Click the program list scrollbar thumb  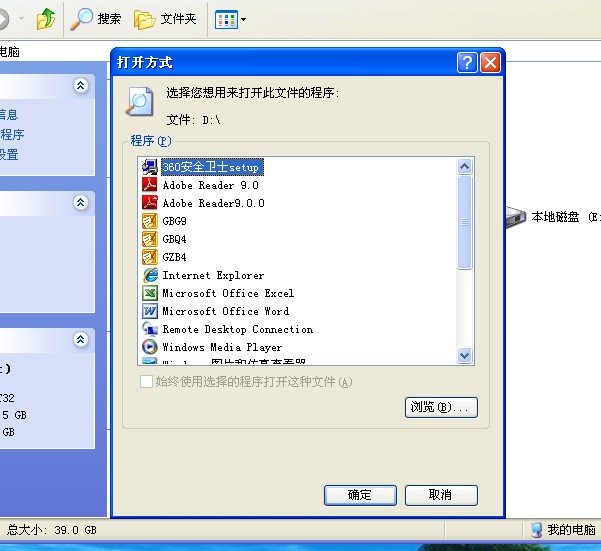coord(465,222)
